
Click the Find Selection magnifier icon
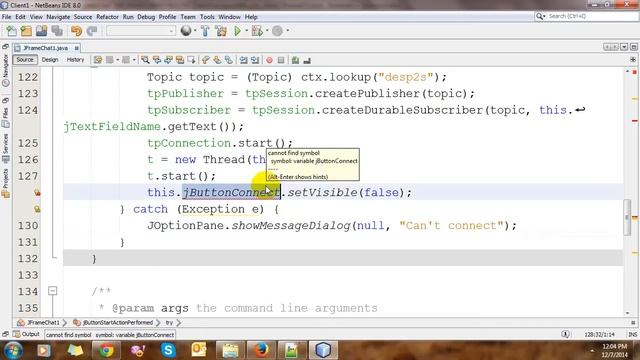pos(145,60)
